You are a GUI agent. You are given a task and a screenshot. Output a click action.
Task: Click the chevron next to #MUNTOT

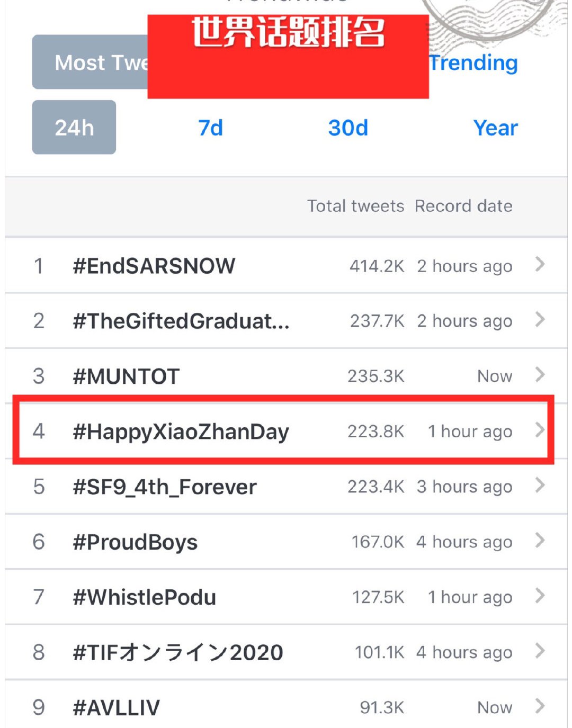[x=540, y=375]
